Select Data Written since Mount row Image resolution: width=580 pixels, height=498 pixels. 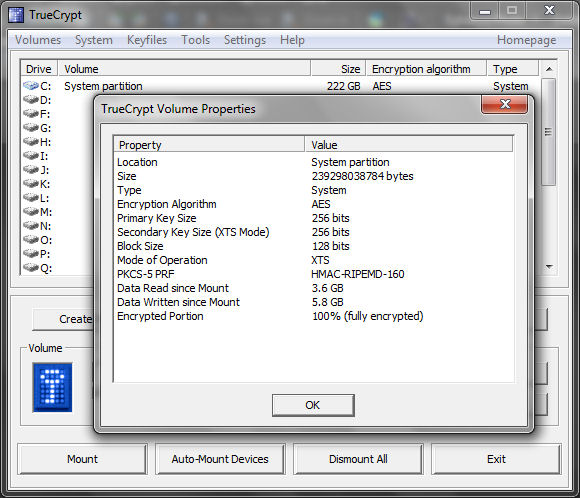(x=313, y=302)
